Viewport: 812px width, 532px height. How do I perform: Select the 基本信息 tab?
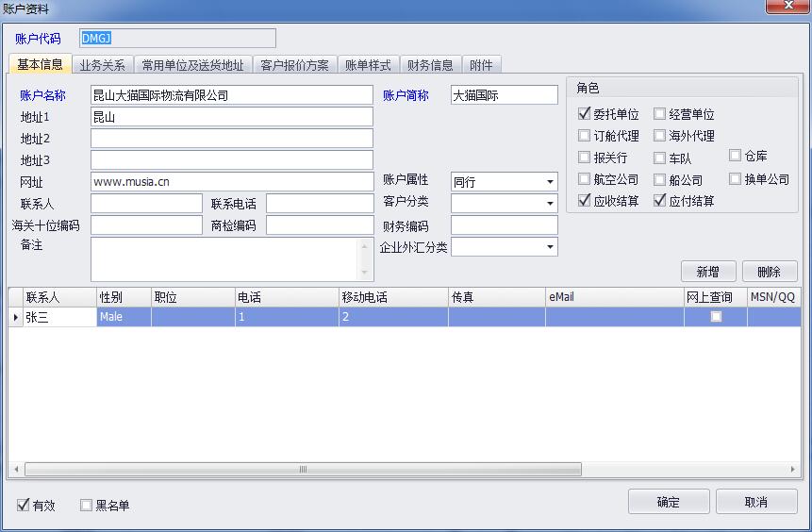(x=40, y=64)
